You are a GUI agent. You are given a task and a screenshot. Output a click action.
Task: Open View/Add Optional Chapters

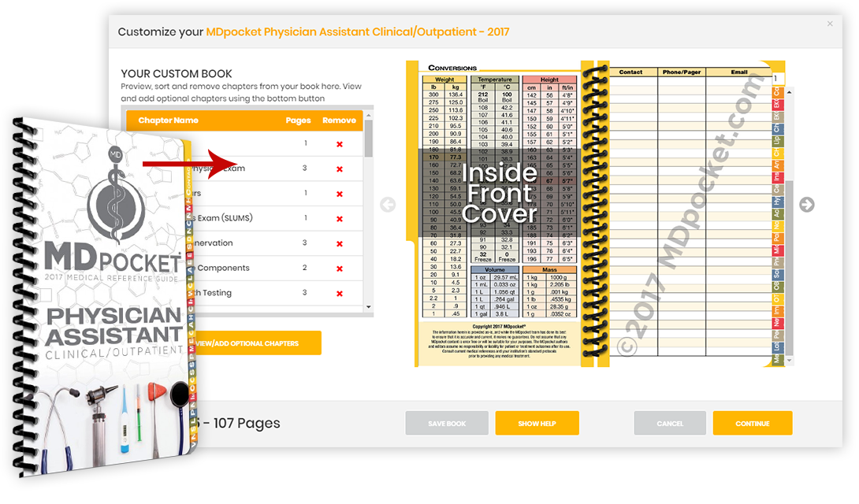click(x=252, y=343)
